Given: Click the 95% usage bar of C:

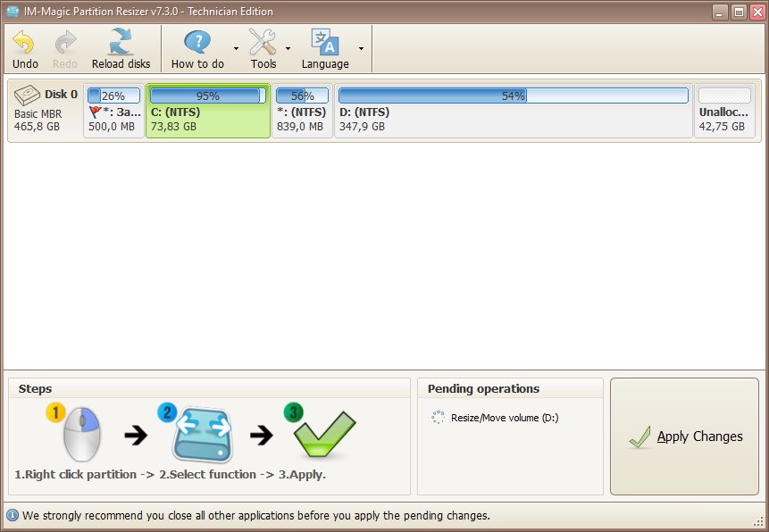Looking at the screenshot, I should coord(208,96).
